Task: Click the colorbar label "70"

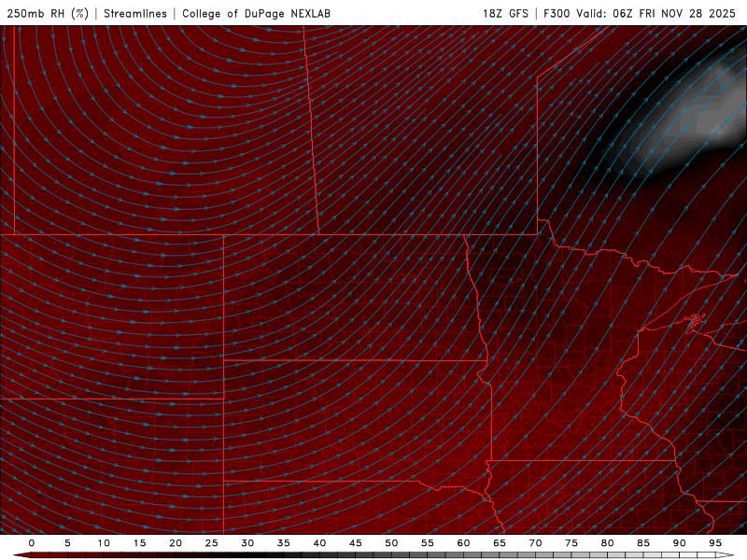Action: pos(535,543)
